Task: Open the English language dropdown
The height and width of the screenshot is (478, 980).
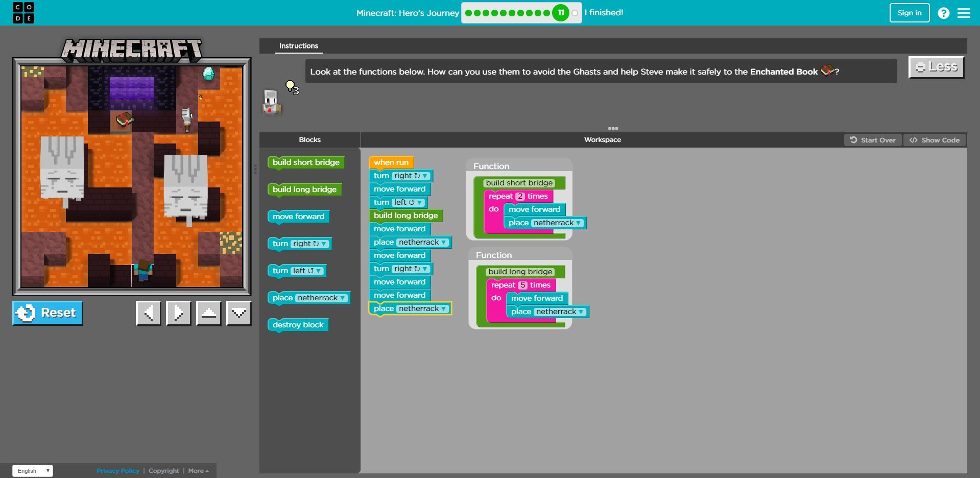Action: [33, 471]
